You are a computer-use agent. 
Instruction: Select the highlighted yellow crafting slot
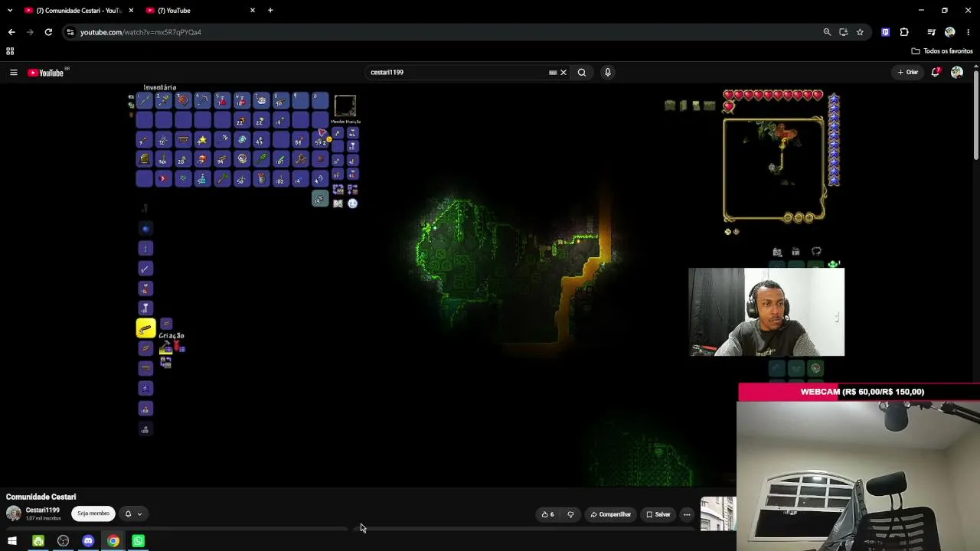(x=145, y=328)
